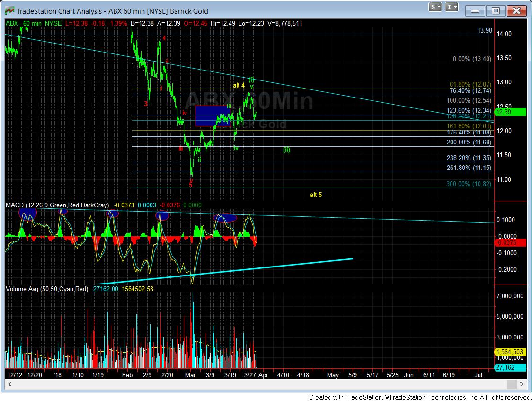Screen dimensions: 532x401
Task: Click the yellow '-0.0373' MACD value
Action: [124, 205]
